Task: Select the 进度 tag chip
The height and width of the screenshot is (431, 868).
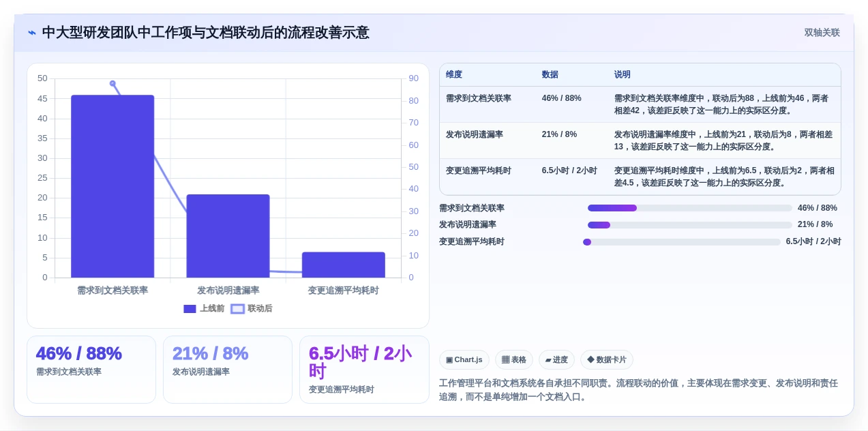Action: tap(556, 360)
